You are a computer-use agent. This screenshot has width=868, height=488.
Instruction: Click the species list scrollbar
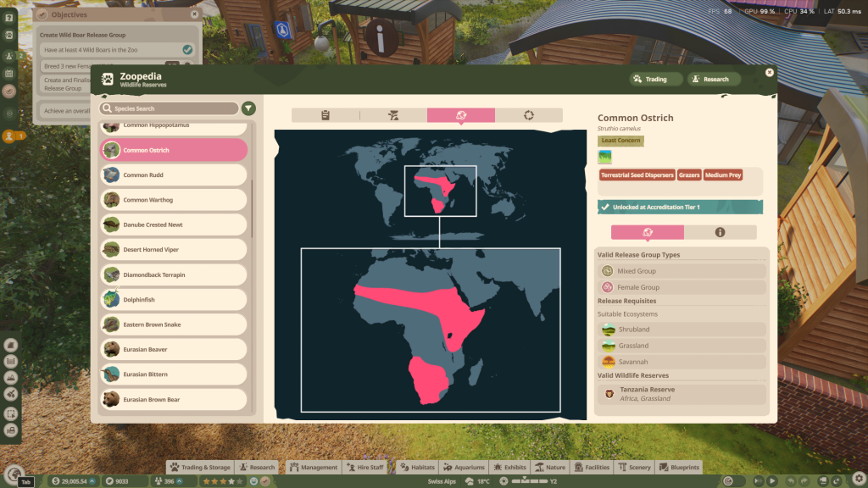[252, 208]
